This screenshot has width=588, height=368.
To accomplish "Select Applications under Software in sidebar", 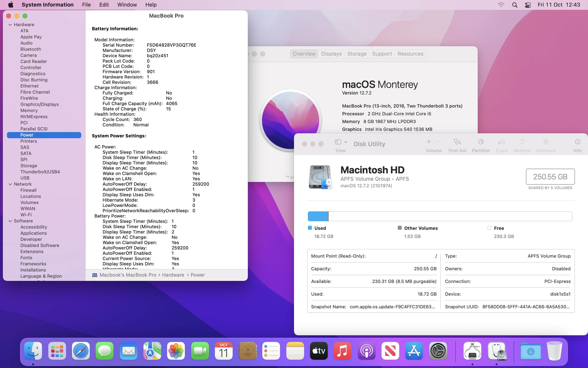I will (33, 233).
